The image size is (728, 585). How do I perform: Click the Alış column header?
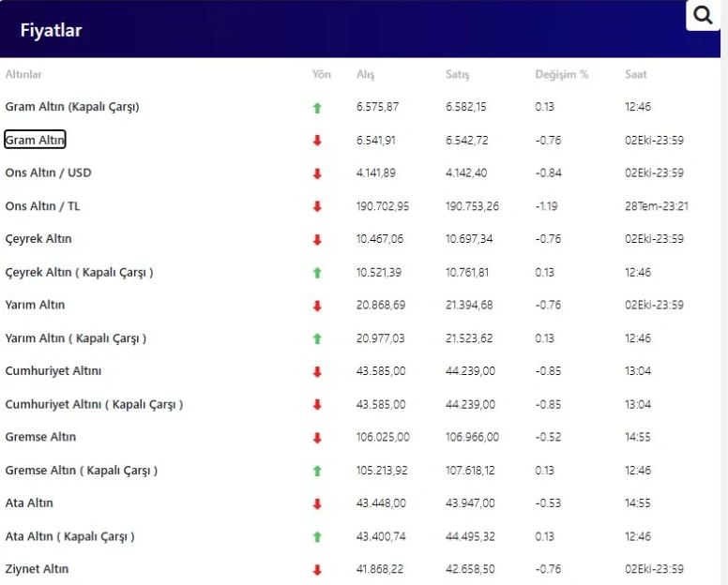click(365, 75)
